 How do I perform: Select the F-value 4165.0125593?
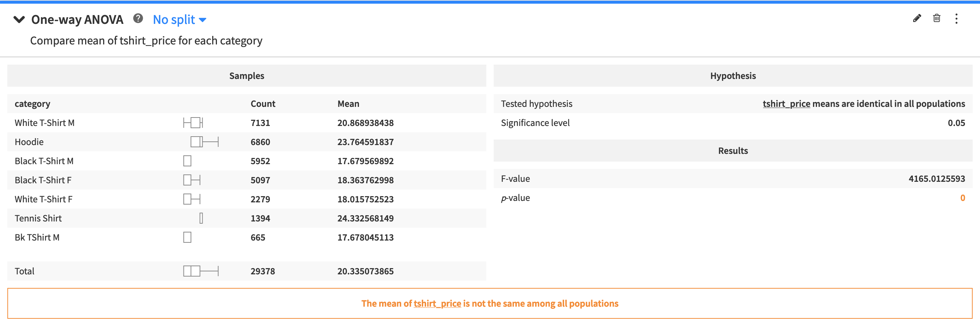[x=936, y=178]
